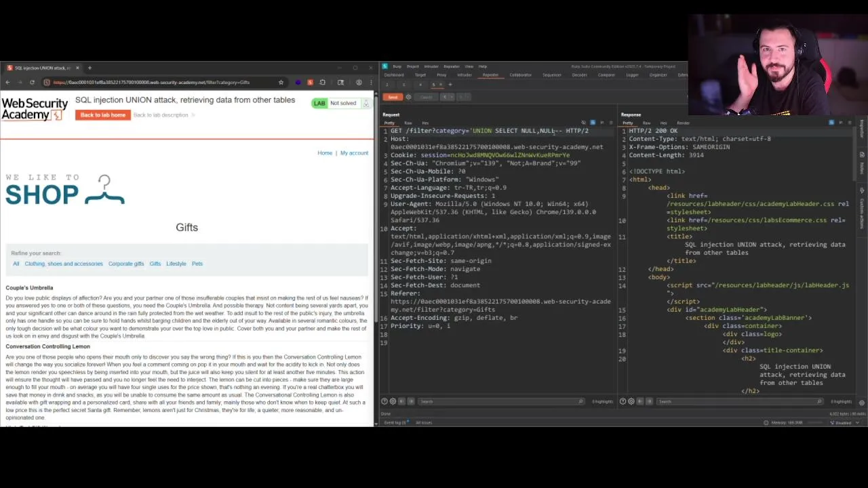Reload the page in Chrome
The width and height of the screenshot is (868, 488).
32,83
